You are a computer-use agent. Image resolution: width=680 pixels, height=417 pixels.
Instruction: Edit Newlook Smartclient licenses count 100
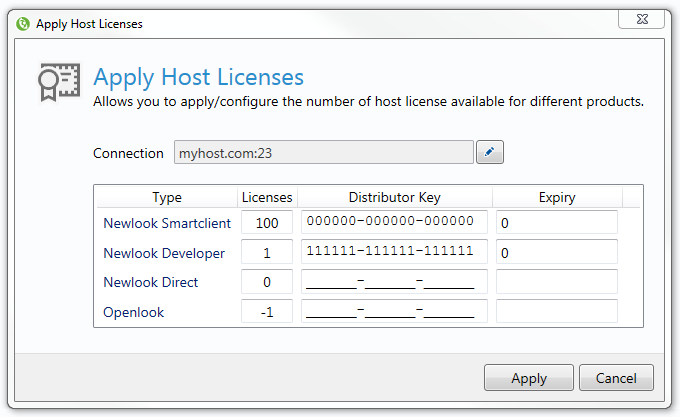(x=267, y=222)
